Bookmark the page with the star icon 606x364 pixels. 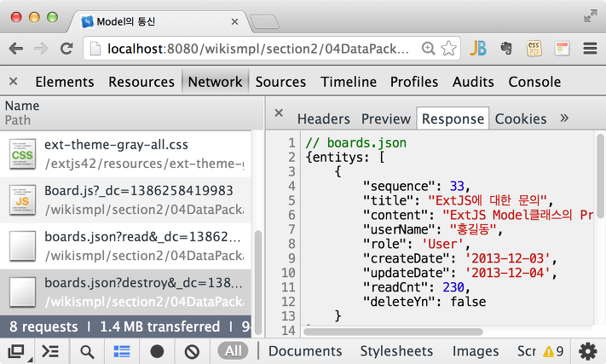[x=448, y=49]
